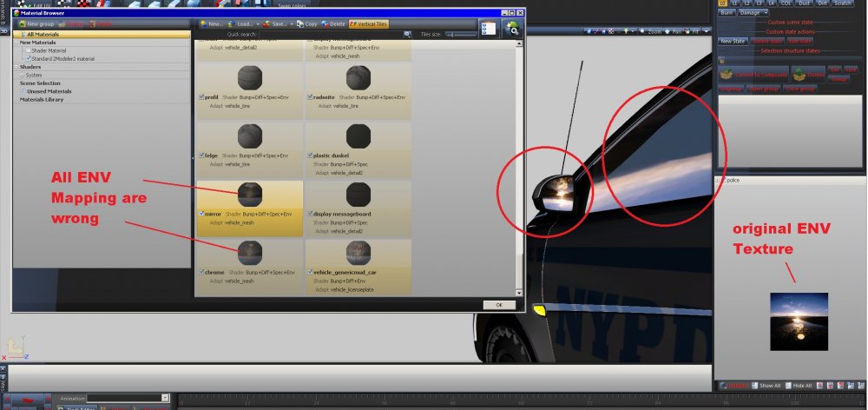
Task: Select the radseite material preview sphere
Action: [x=358, y=78]
